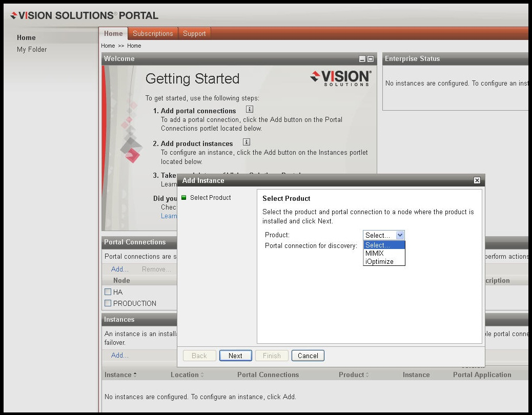Click the disabled Back button

coord(199,356)
